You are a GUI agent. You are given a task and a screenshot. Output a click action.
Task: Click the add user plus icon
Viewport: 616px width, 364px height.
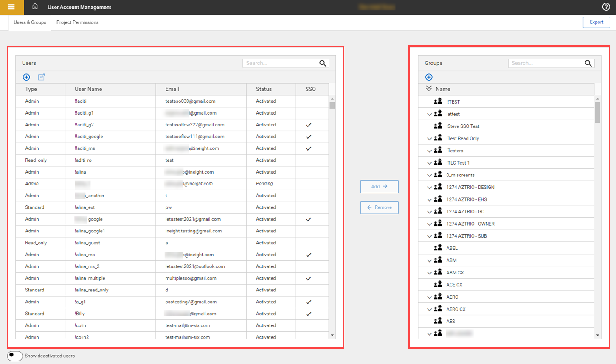click(26, 77)
